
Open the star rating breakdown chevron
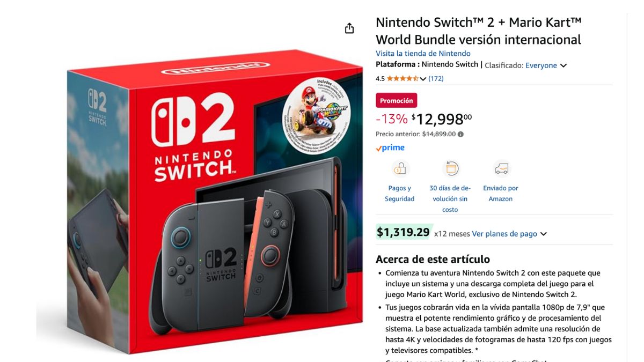pyautogui.click(x=423, y=79)
